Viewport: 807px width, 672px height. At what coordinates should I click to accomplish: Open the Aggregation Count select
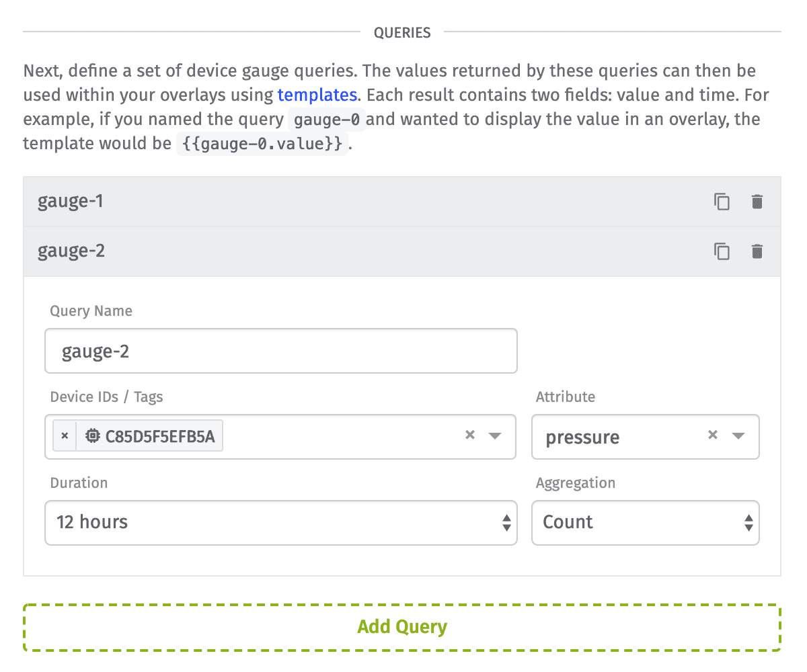(x=646, y=522)
